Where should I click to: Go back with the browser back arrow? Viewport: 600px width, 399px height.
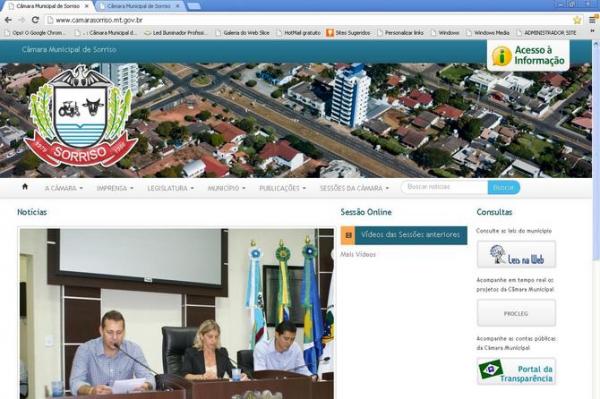8,20
